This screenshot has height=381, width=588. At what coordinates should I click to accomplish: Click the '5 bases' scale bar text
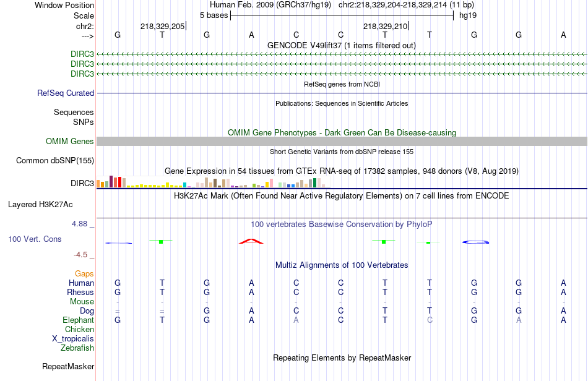(x=214, y=15)
